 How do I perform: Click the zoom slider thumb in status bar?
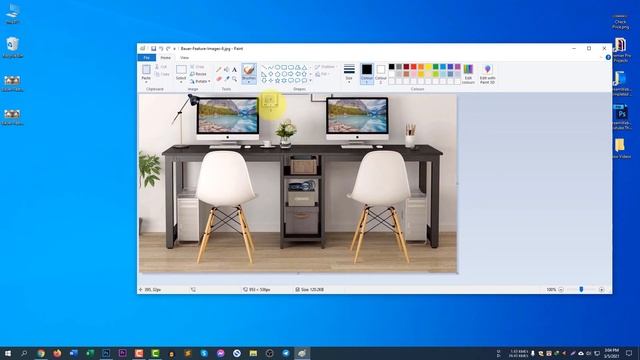coord(581,289)
